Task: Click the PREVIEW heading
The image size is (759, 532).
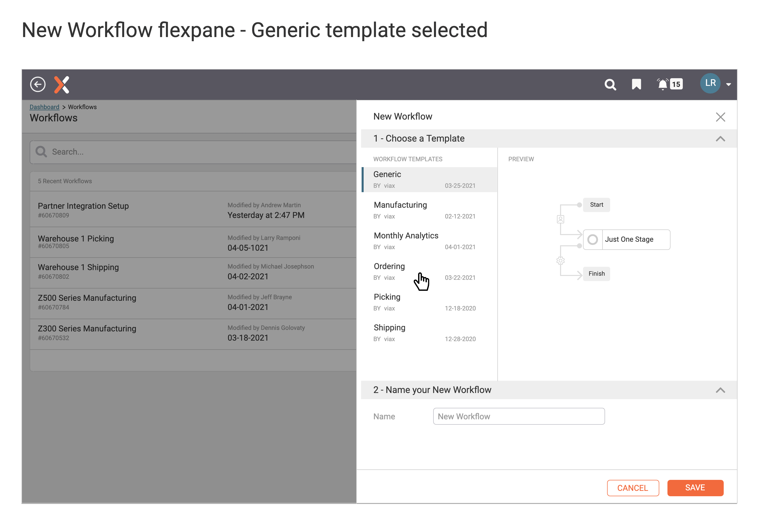Action: pyautogui.click(x=521, y=159)
